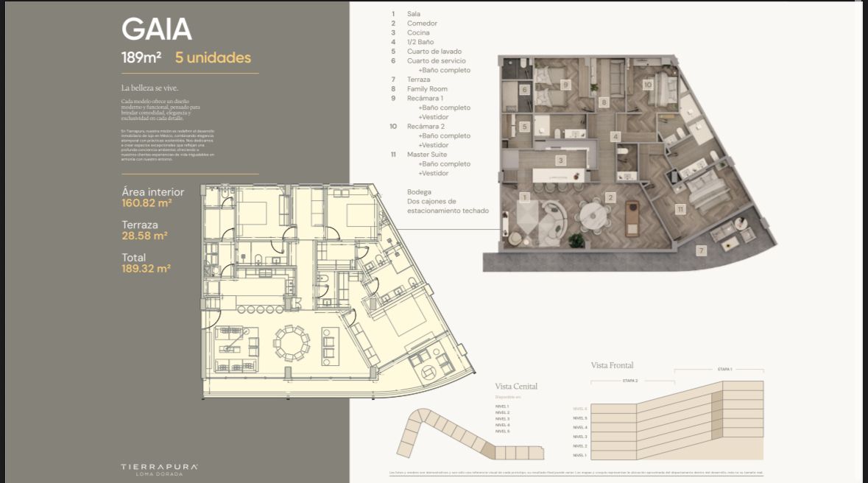Image resolution: width=868 pixels, height=483 pixels.
Task: Click 'Cocina' in the room legend
Action: tap(418, 32)
